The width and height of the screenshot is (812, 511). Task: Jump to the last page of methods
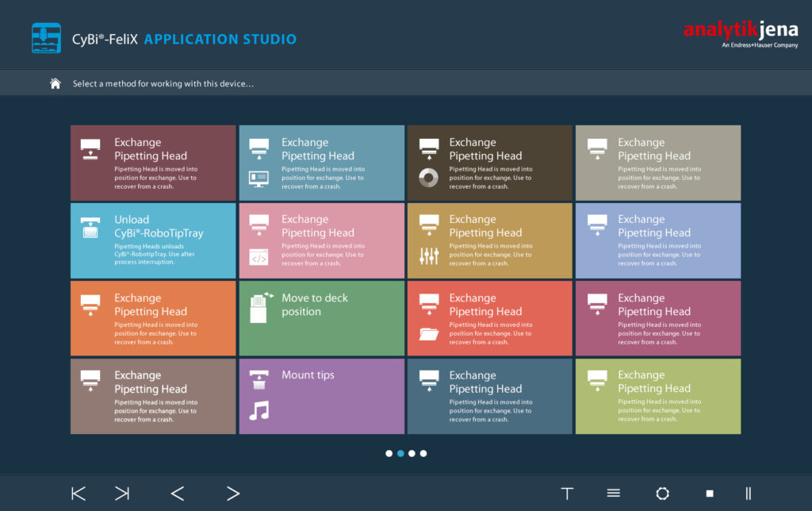(x=122, y=494)
